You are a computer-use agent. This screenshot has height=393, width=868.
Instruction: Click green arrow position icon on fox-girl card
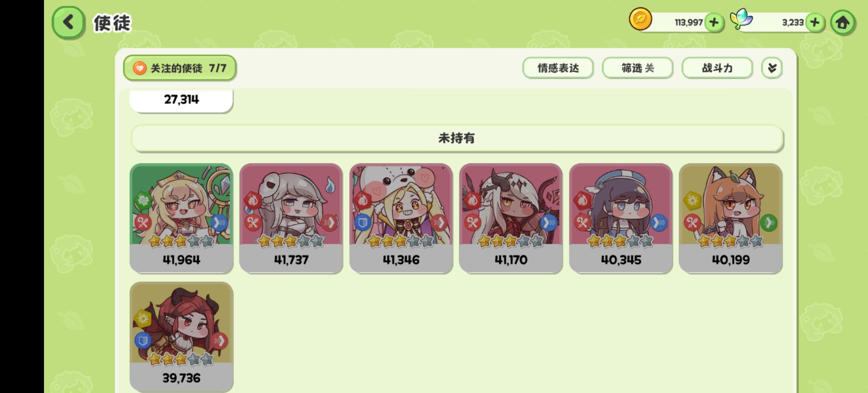click(x=768, y=223)
